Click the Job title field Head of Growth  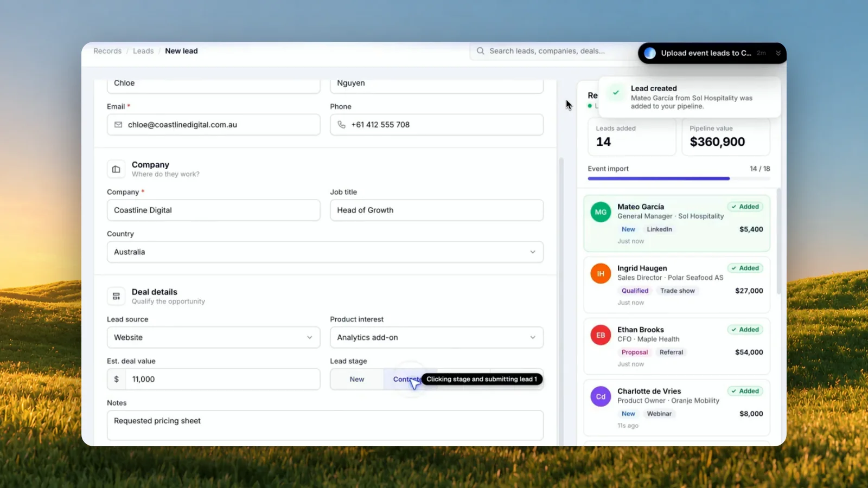[437, 210]
